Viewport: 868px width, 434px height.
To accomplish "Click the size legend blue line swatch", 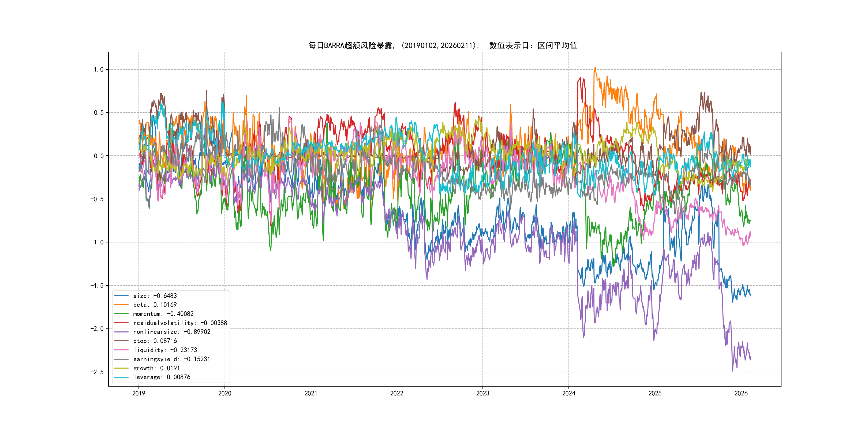I will 121,296.
